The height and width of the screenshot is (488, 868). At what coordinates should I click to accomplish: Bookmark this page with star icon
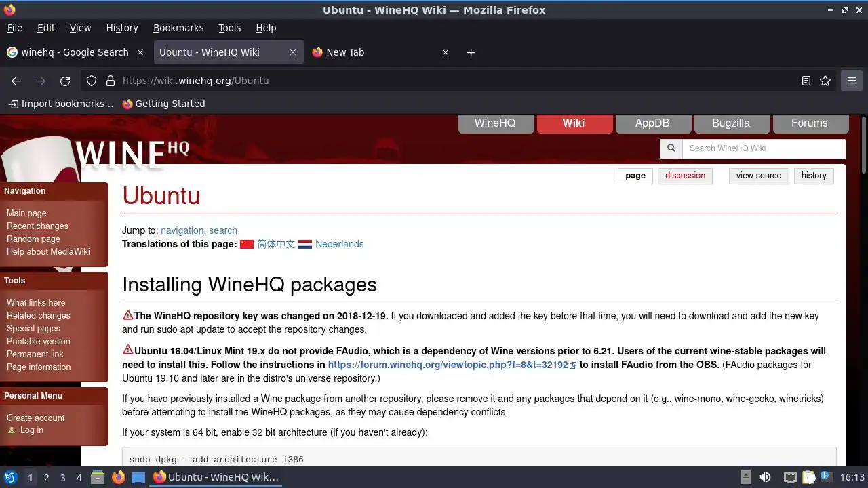point(825,81)
